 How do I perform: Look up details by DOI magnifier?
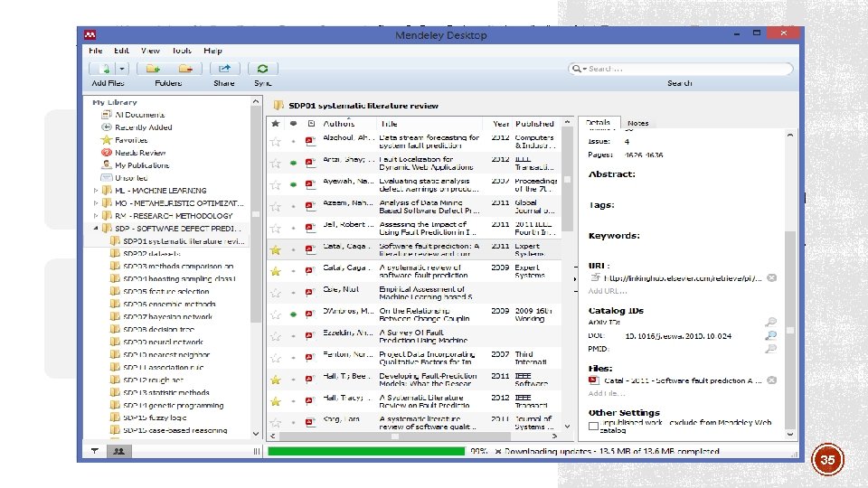770,335
